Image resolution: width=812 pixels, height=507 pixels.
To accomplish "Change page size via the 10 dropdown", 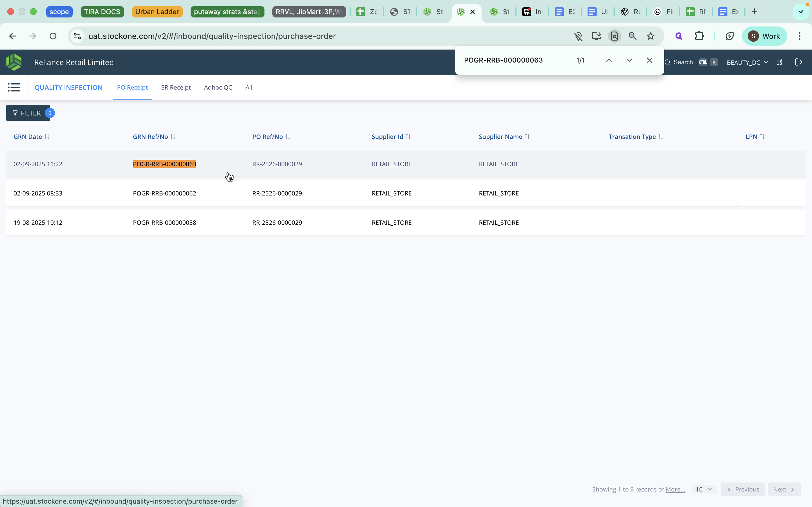I will (704, 489).
